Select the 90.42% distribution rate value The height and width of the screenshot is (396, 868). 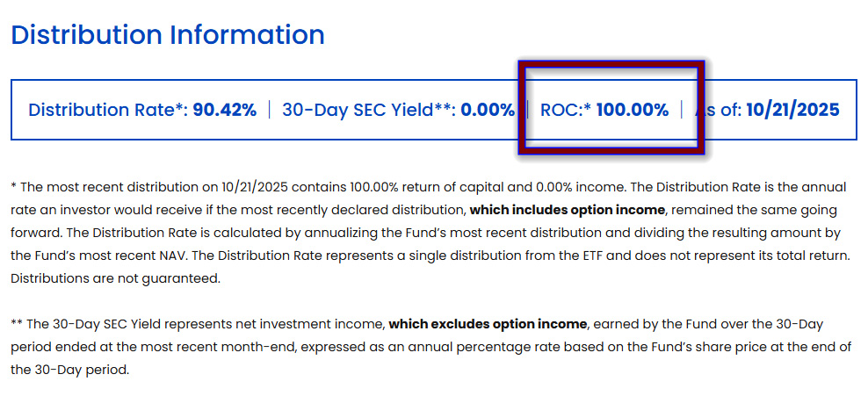[x=225, y=110]
